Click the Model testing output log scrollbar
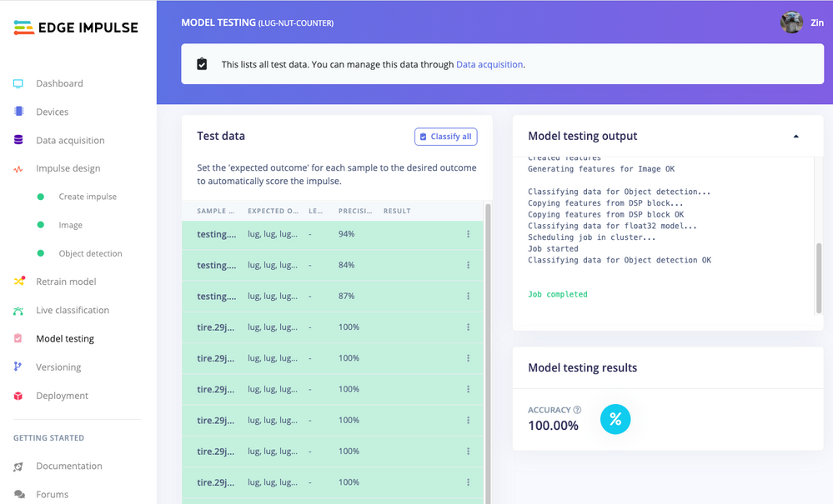The width and height of the screenshot is (833, 504). pyautogui.click(x=819, y=278)
